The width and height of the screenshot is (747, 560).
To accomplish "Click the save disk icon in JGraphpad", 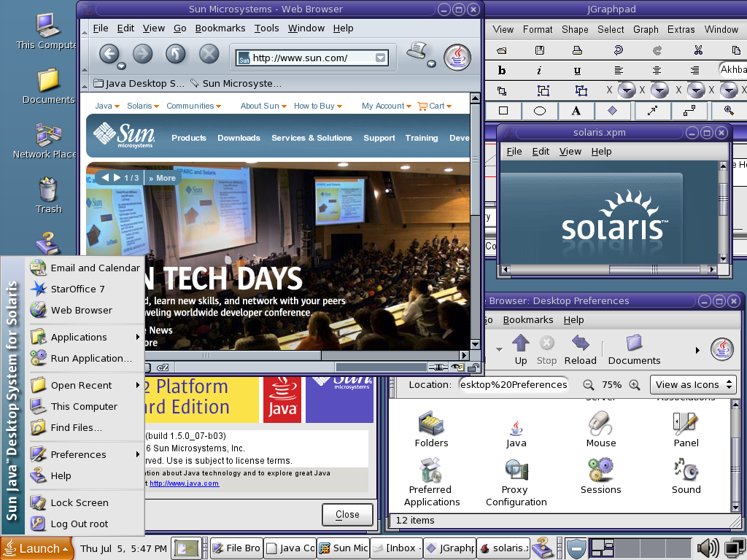I will coord(540,50).
